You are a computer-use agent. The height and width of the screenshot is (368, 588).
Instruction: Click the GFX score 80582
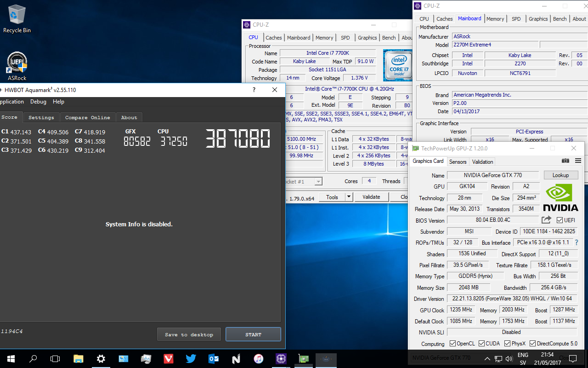[137, 142]
